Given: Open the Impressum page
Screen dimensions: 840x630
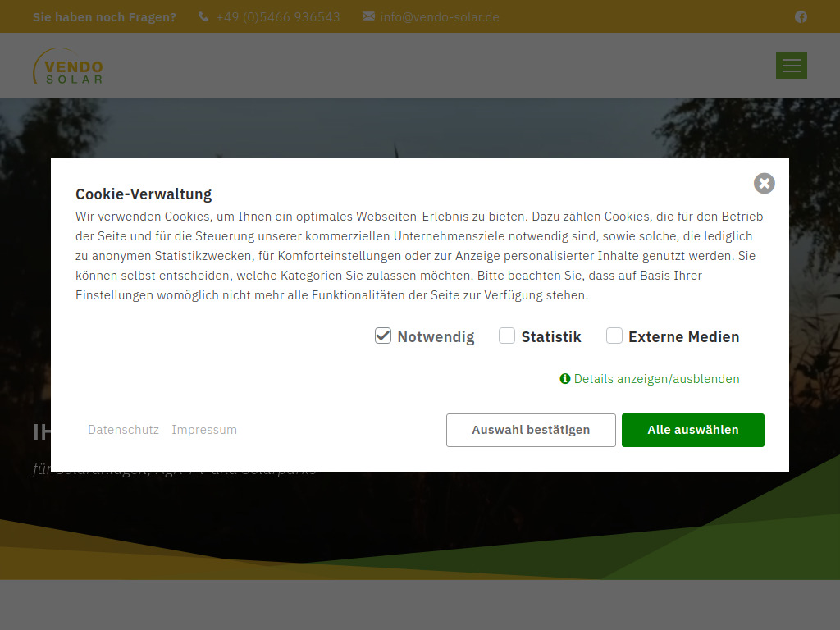Looking at the screenshot, I should [x=204, y=429].
